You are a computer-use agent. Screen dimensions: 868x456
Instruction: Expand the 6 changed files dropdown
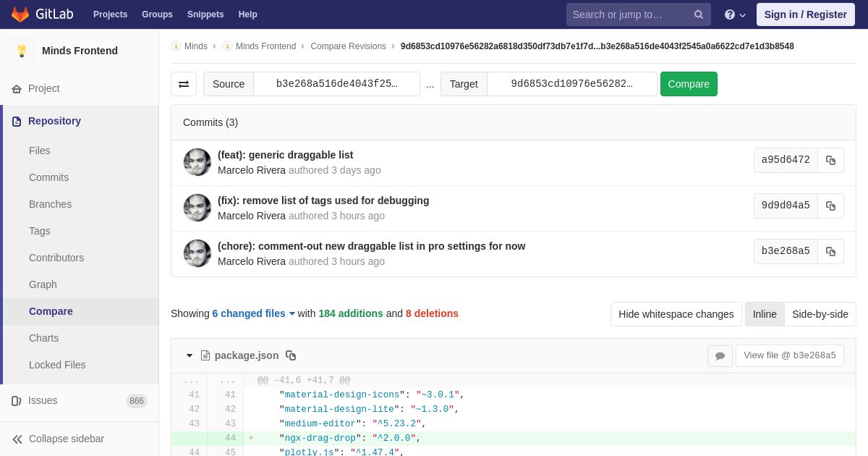[254, 313]
